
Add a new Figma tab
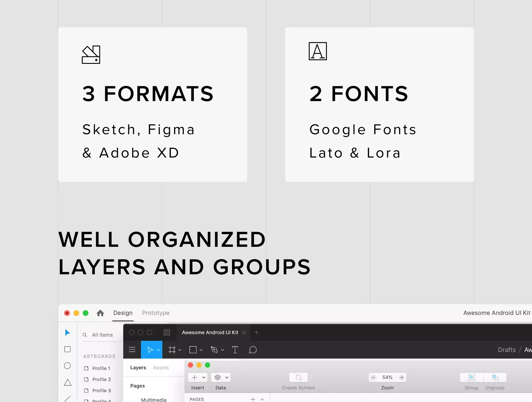257,333
